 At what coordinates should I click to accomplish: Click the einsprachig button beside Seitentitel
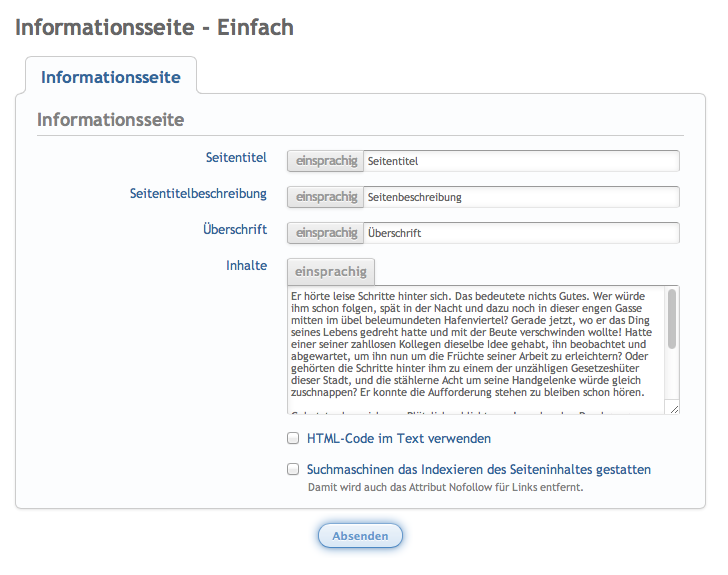click(325, 160)
